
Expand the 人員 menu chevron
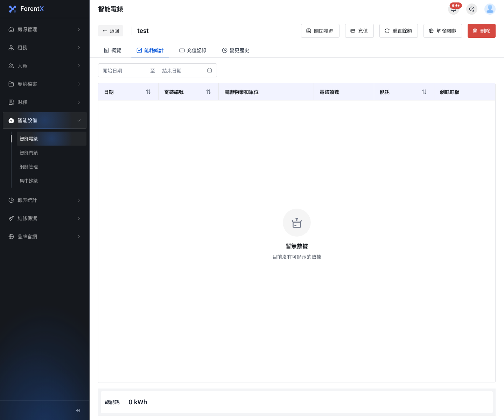tap(79, 66)
